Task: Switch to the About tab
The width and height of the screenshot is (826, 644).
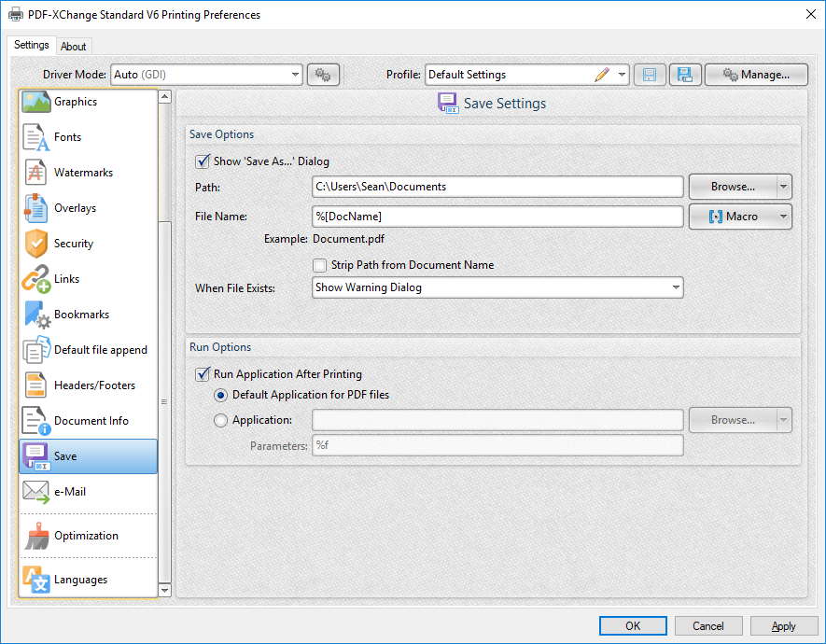Action: [x=73, y=47]
